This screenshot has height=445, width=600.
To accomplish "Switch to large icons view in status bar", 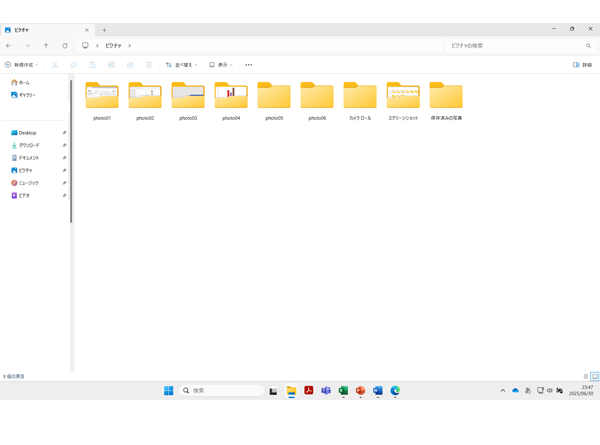I will tap(594, 377).
